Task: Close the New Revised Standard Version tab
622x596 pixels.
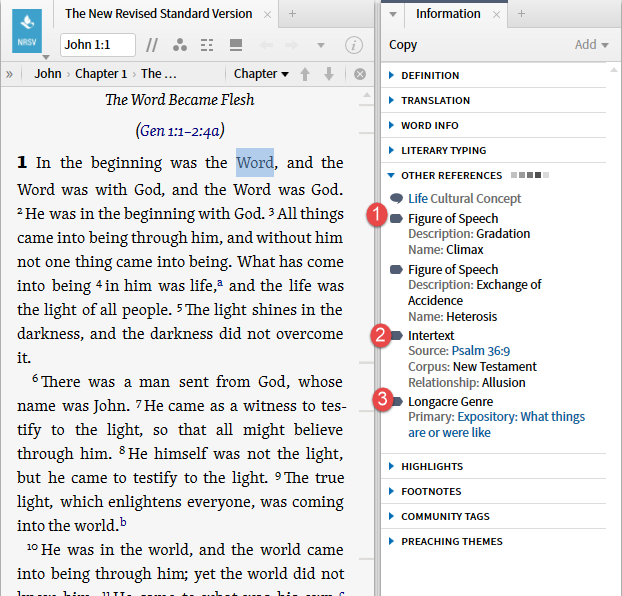Action: [x=268, y=15]
